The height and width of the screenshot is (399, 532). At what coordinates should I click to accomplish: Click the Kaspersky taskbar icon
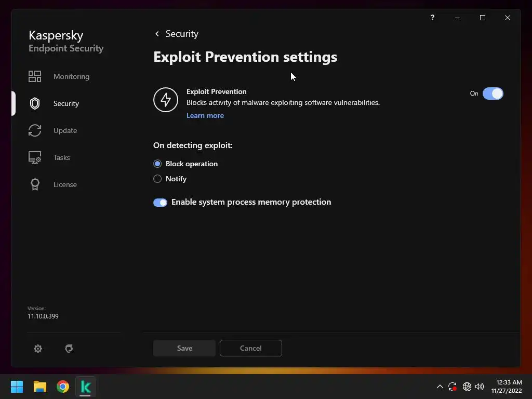86,387
